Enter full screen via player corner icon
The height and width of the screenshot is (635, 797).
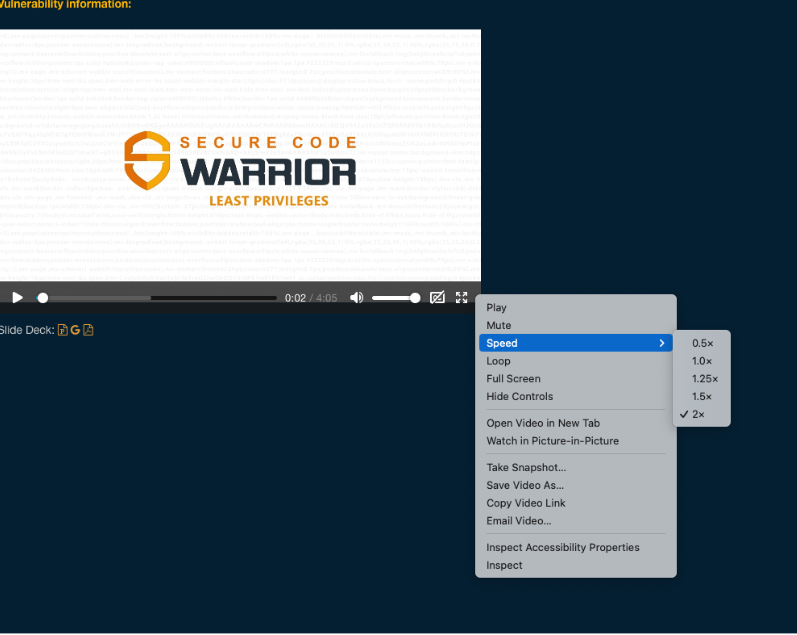[x=461, y=298]
